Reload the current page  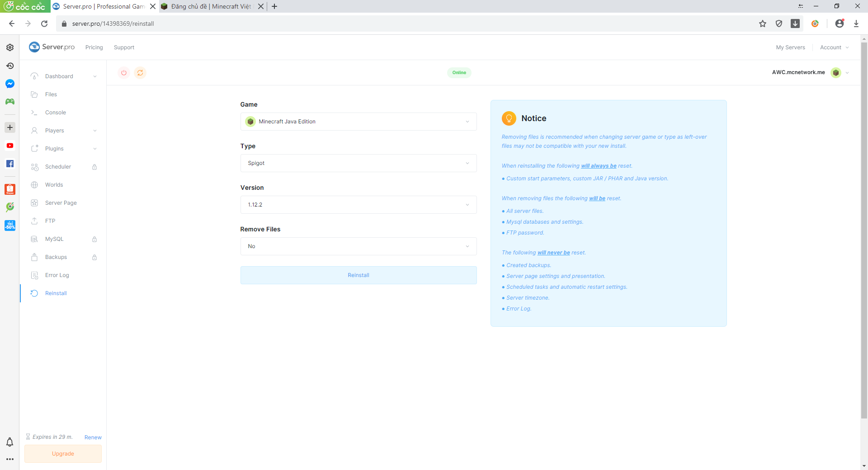pyautogui.click(x=44, y=23)
